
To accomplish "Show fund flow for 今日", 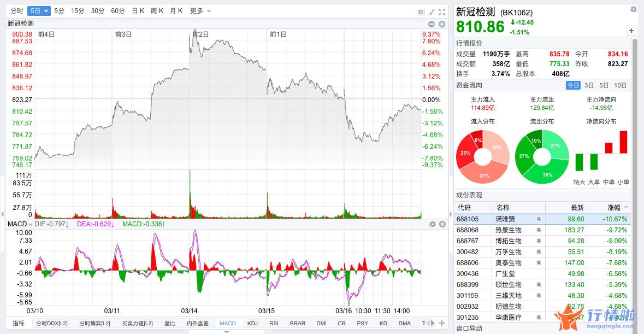I will pos(573,85).
